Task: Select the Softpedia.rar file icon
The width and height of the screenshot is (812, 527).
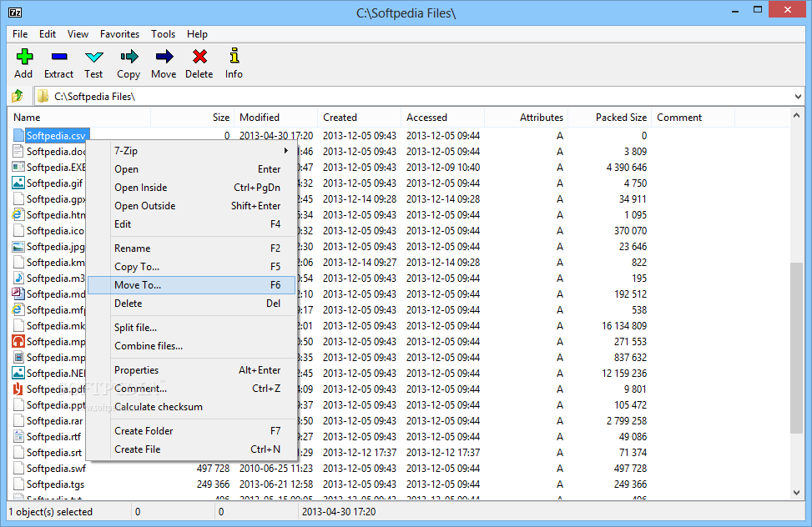Action: (18, 420)
